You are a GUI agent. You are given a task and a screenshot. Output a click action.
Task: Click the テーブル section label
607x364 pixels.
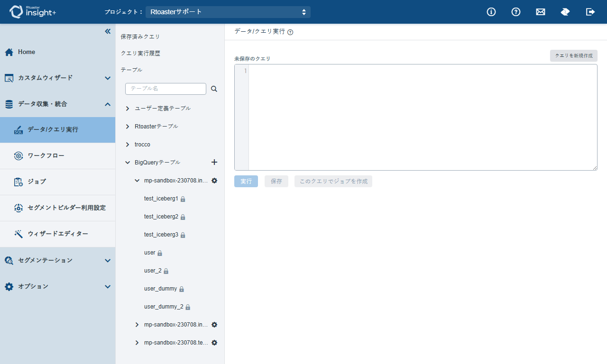click(131, 70)
